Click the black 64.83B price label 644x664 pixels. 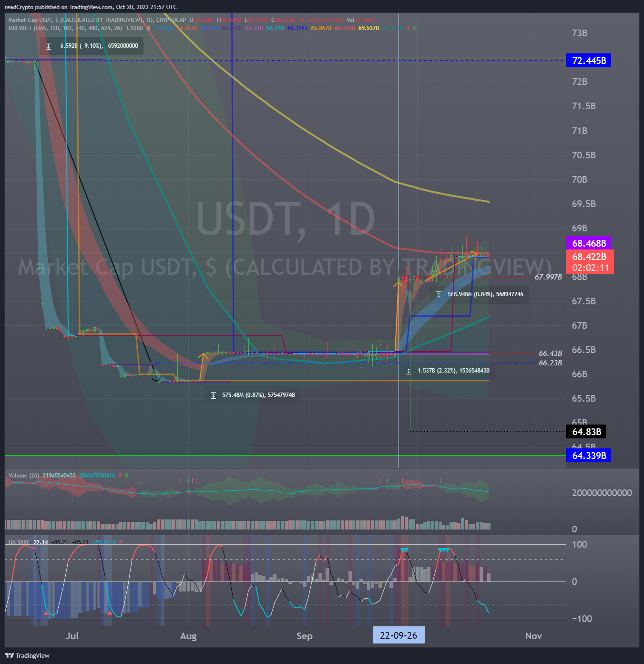[586, 432]
